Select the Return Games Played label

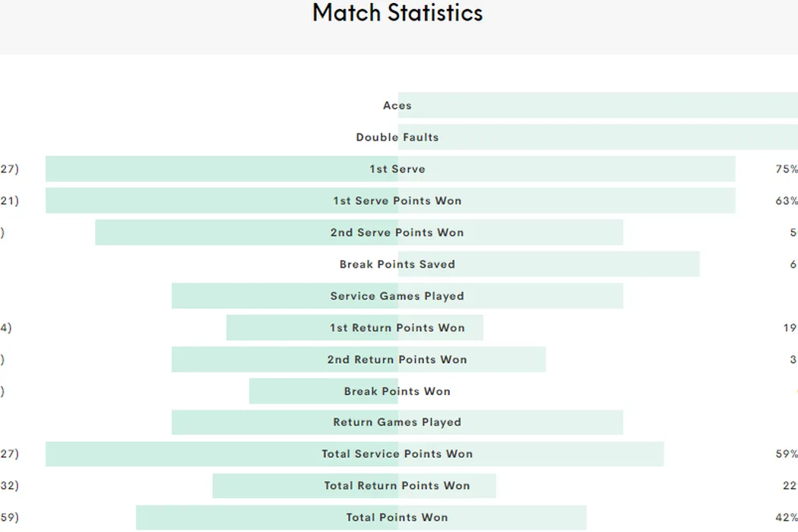[397, 423]
